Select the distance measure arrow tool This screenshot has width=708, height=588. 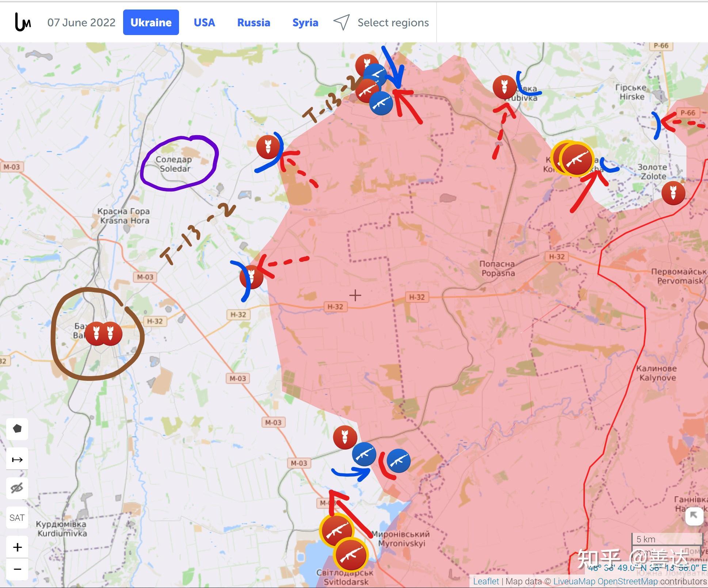coord(17,459)
